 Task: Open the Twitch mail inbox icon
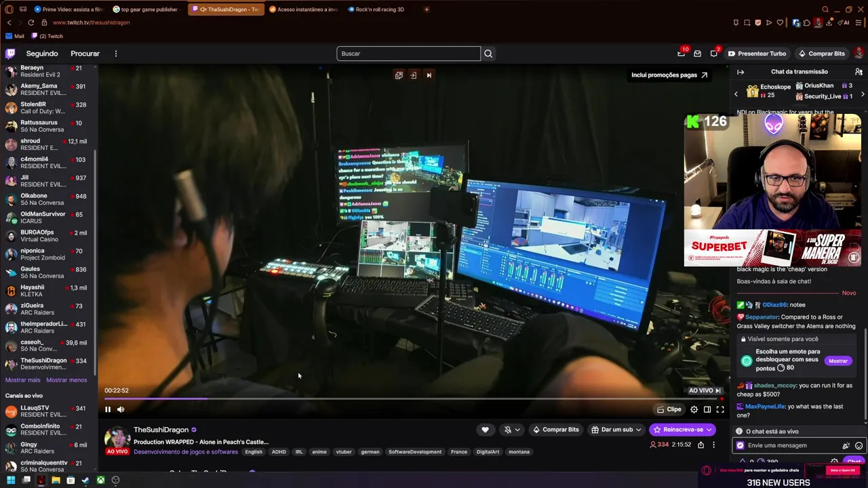click(697, 54)
